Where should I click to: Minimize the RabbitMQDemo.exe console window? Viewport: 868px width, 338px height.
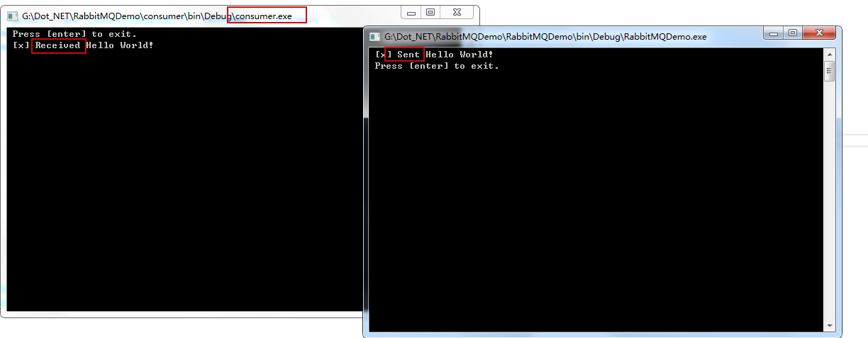(774, 33)
